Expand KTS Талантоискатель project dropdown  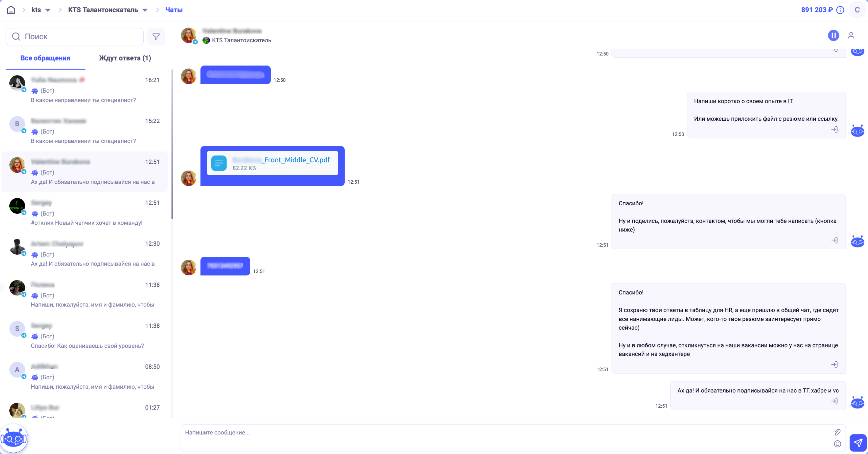click(x=145, y=10)
